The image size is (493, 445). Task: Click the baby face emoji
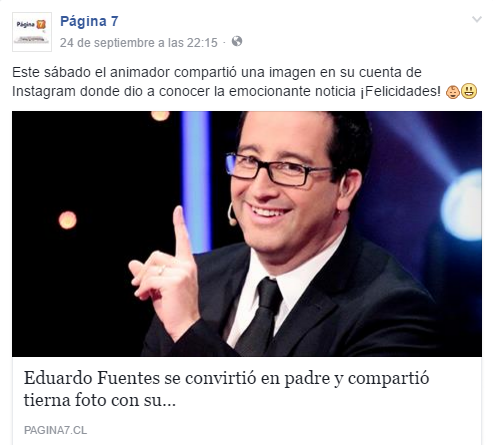453,92
